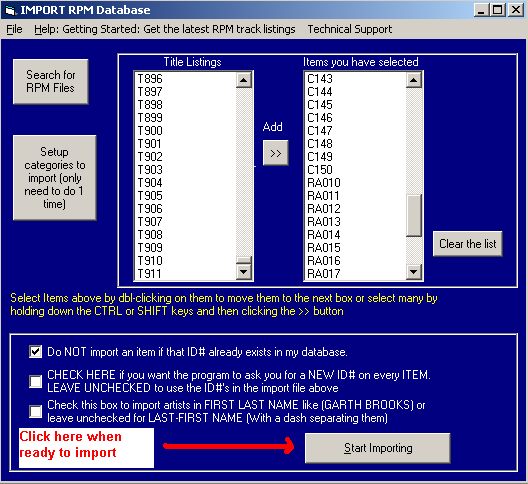Minimize the IMPORT RPM Database window
The width and height of the screenshot is (528, 484).
tap(482, 9)
